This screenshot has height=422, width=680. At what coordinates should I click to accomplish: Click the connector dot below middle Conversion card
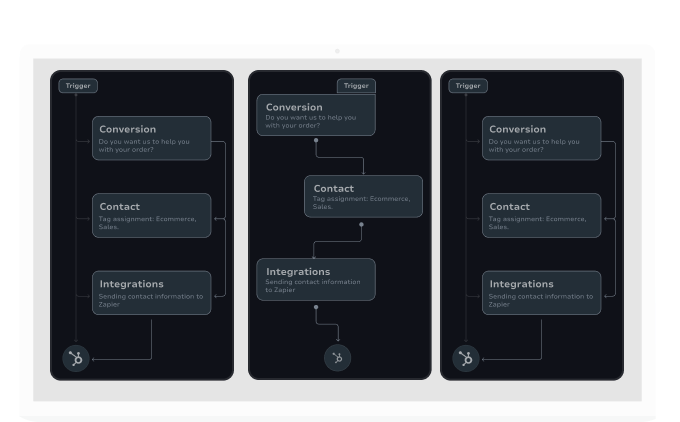[x=316, y=141]
